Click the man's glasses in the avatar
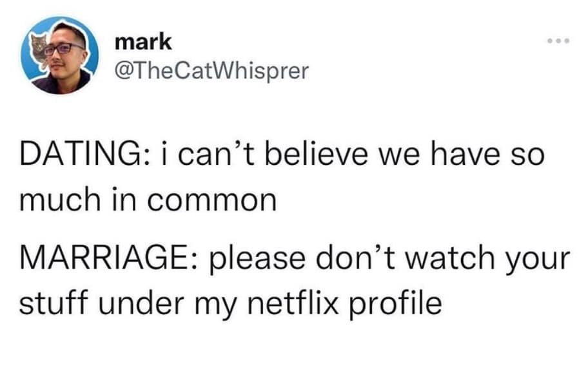 [x=64, y=49]
